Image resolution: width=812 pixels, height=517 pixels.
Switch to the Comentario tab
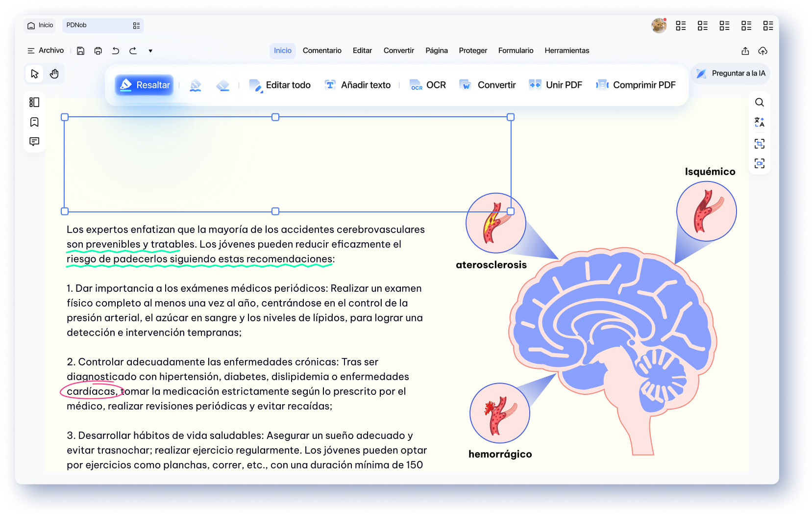coord(322,51)
